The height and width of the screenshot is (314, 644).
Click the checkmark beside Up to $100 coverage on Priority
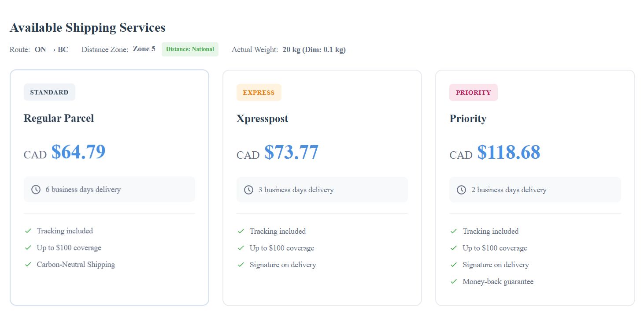(x=454, y=248)
